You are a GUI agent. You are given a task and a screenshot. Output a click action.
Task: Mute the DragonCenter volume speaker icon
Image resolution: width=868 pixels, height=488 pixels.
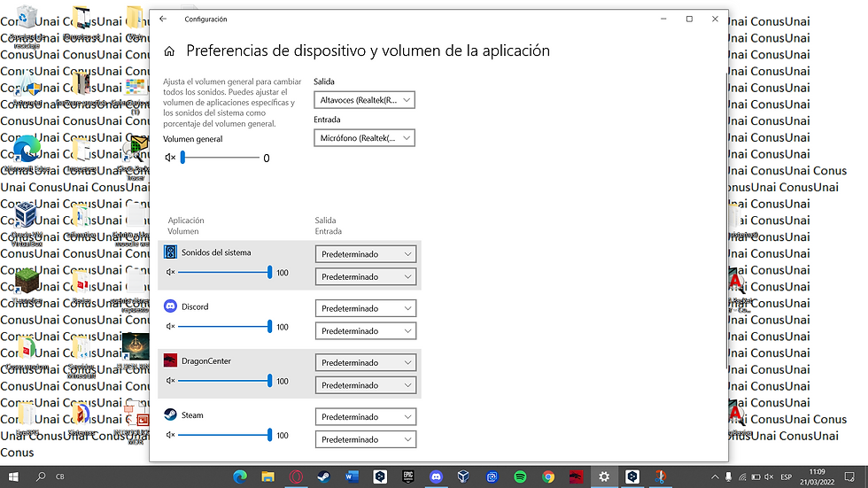[170, 381]
